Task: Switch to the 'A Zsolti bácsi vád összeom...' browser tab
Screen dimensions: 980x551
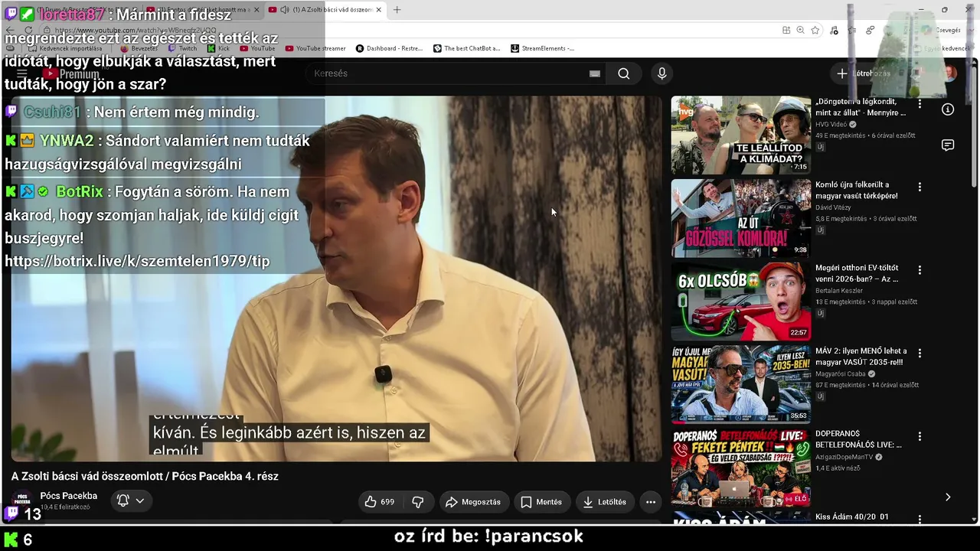Action: coord(326,10)
